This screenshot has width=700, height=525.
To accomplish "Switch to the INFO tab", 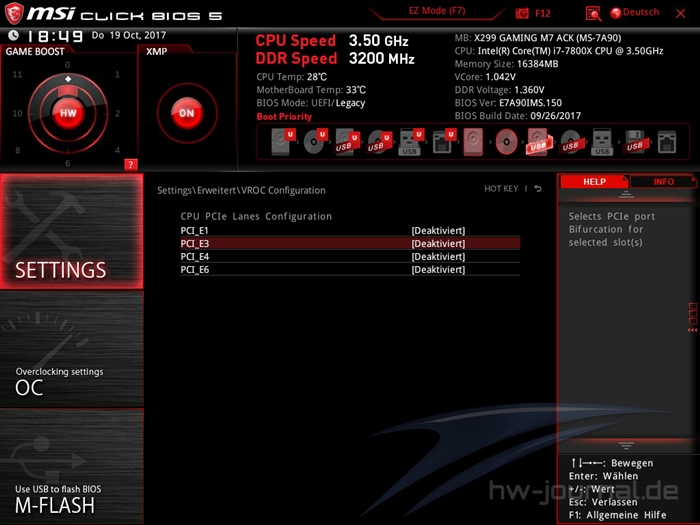I will [x=663, y=182].
